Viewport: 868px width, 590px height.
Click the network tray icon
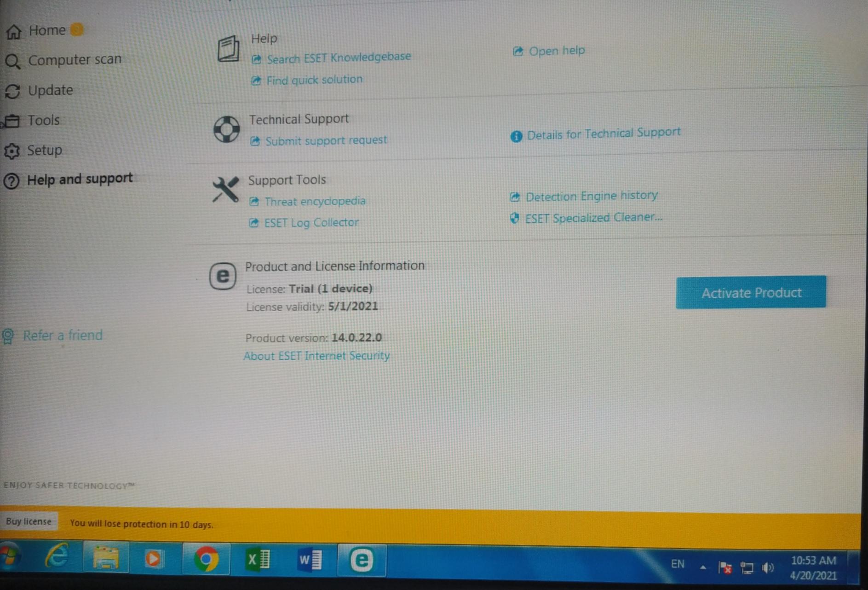(x=747, y=568)
